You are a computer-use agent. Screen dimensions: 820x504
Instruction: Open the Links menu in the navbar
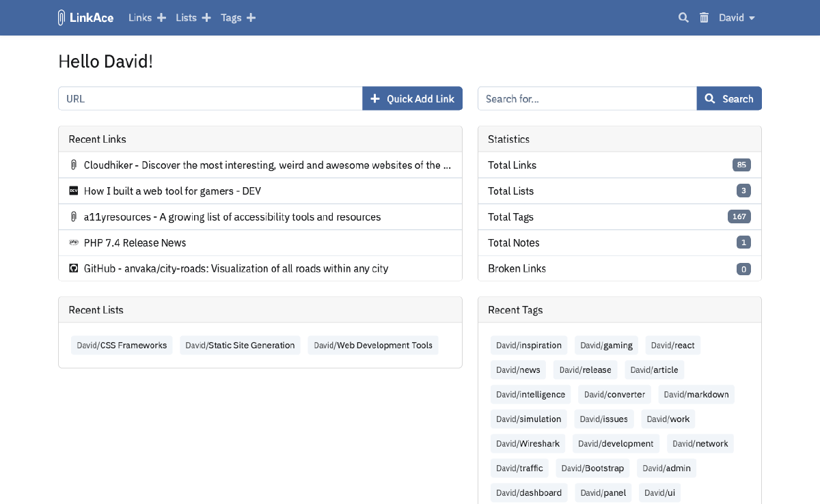click(139, 17)
